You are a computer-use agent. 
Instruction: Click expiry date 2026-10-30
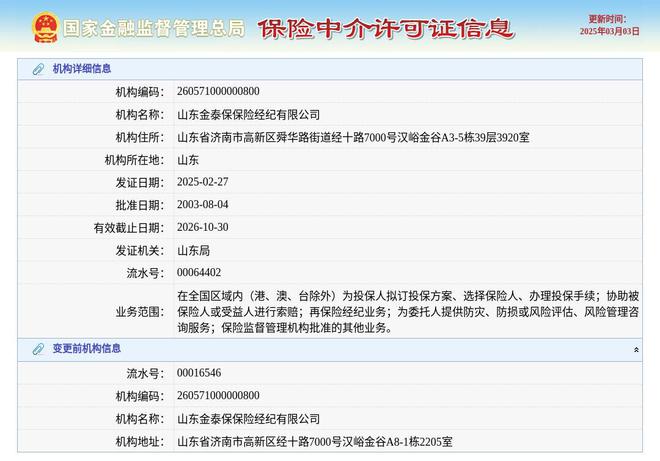(x=202, y=227)
